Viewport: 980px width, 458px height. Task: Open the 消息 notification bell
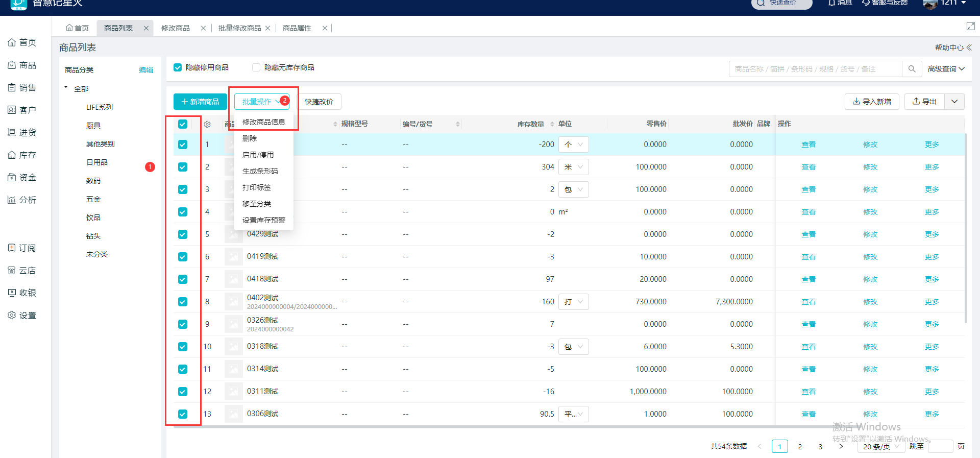[x=831, y=3]
